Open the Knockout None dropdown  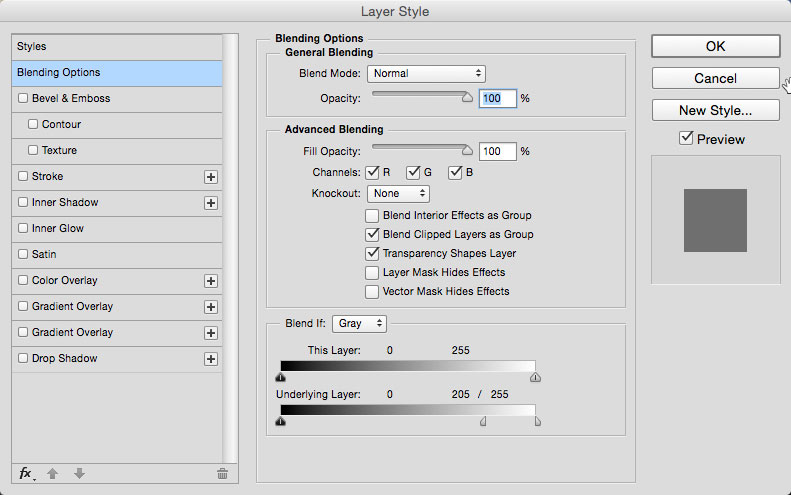[x=399, y=194]
